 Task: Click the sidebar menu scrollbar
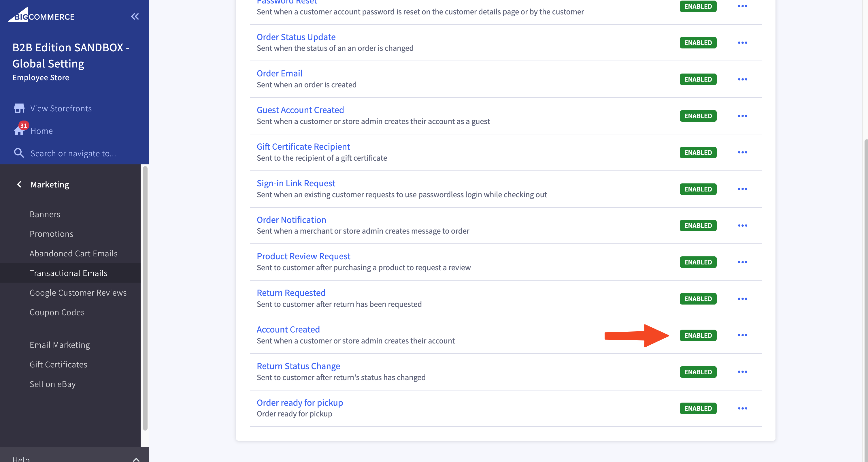click(x=145, y=298)
